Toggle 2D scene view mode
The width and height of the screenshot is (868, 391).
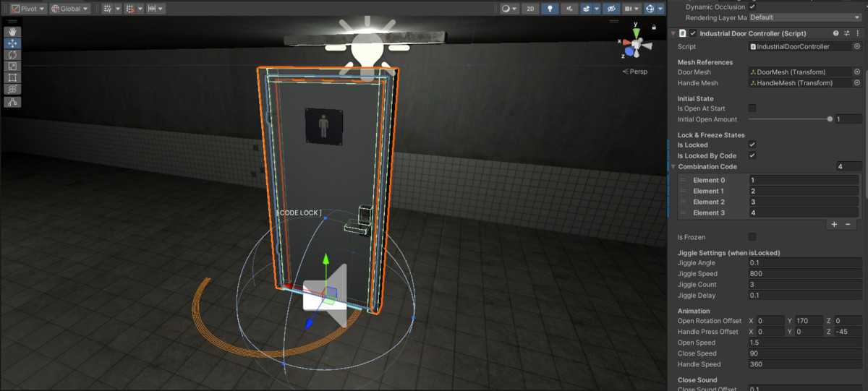tap(530, 9)
